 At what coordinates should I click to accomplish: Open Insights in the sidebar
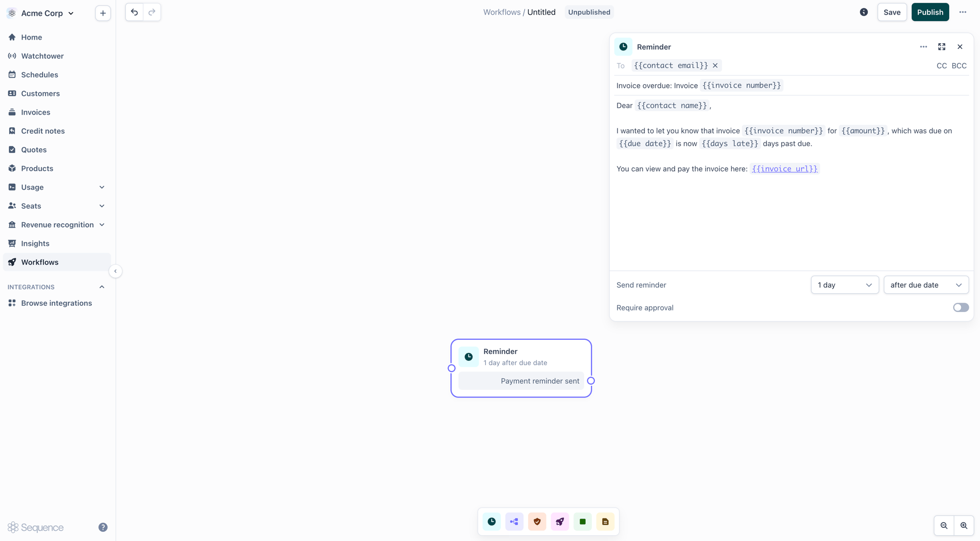pos(57,243)
